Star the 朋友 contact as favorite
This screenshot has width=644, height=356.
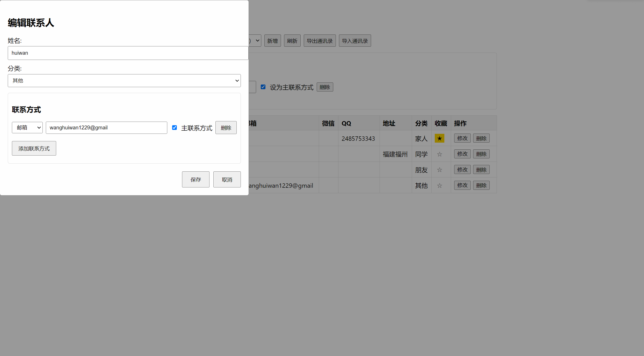439,170
